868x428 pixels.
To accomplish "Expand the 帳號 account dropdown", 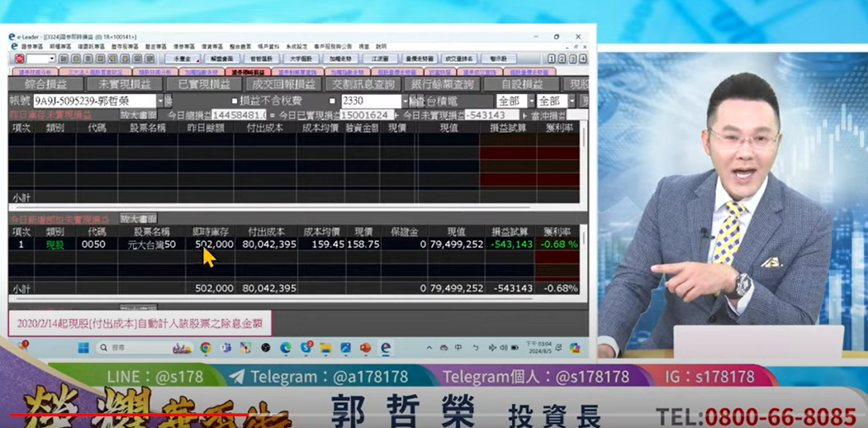I will [x=159, y=101].
